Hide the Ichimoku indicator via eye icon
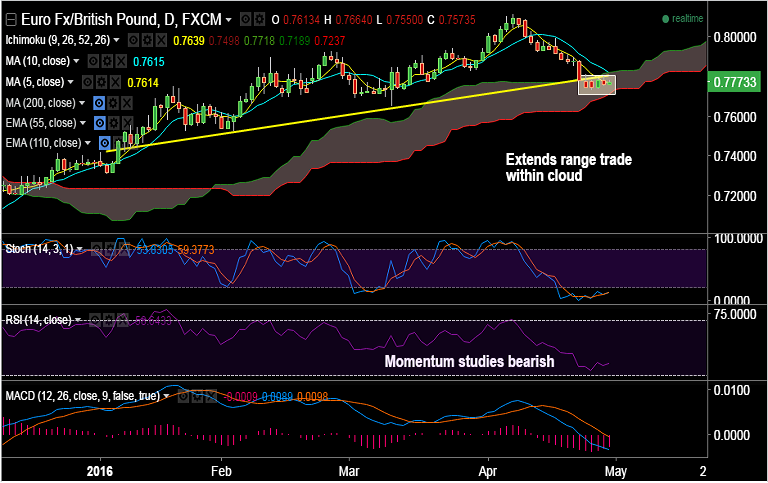This screenshot has height=483, width=768. (133, 40)
